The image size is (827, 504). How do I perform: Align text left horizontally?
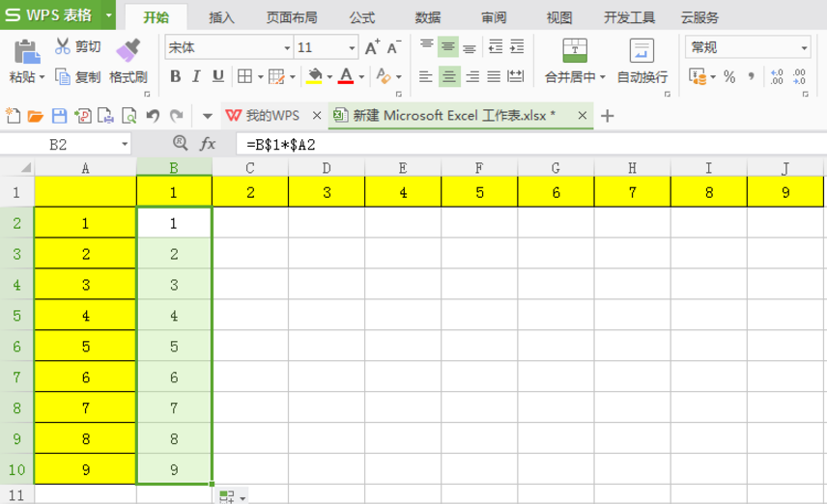click(426, 76)
